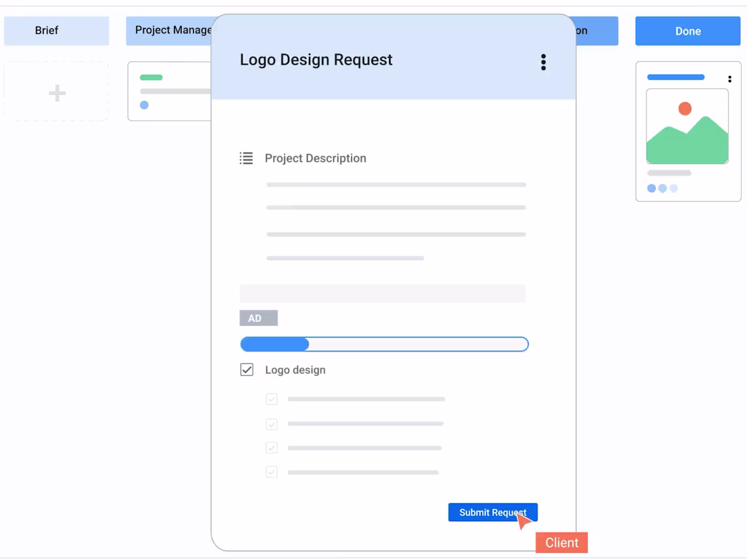This screenshot has height=560, width=747.
Task: Click the Done column header button
Action: pos(687,31)
